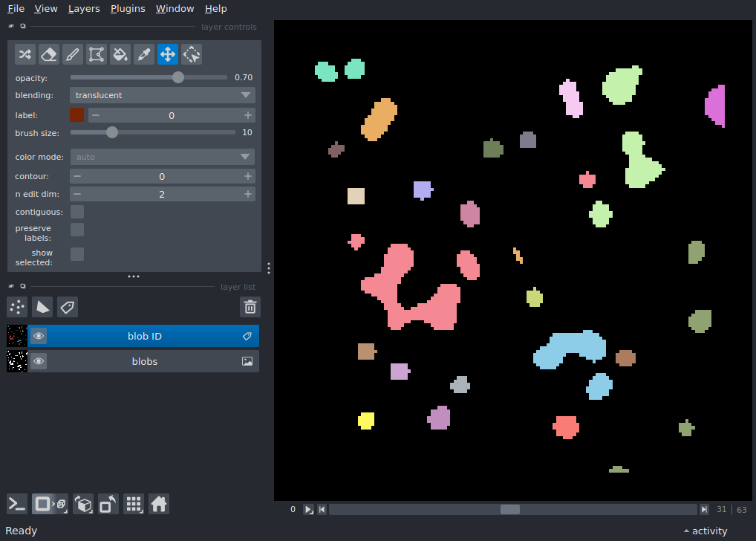Shuffle the label colors
756x541 pixels.
click(x=25, y=54)
